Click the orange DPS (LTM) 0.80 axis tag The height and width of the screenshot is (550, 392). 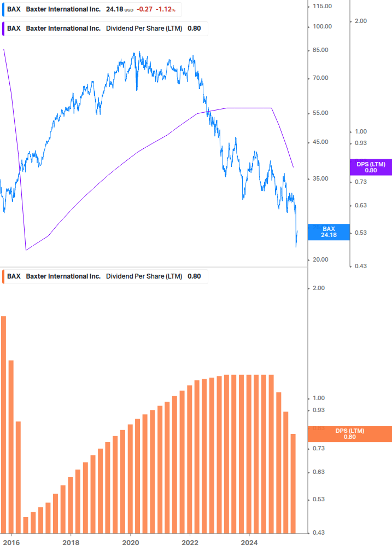click(349, 434)
